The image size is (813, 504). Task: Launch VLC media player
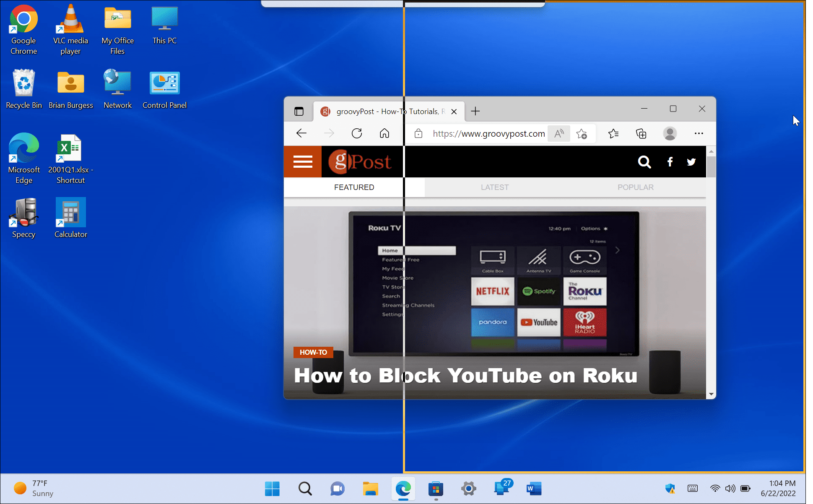point(70,19)
